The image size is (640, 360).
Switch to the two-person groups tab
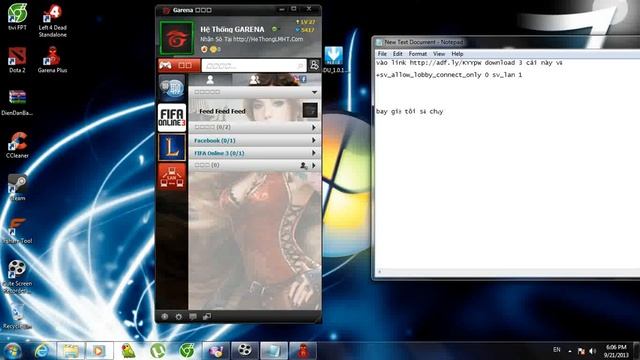(x=255, y=80)
